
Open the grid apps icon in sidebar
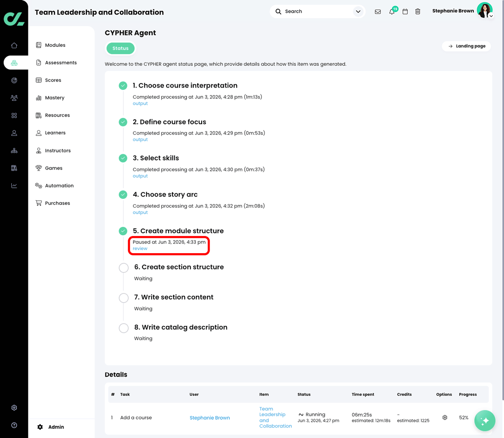click(x=14, y=116)
